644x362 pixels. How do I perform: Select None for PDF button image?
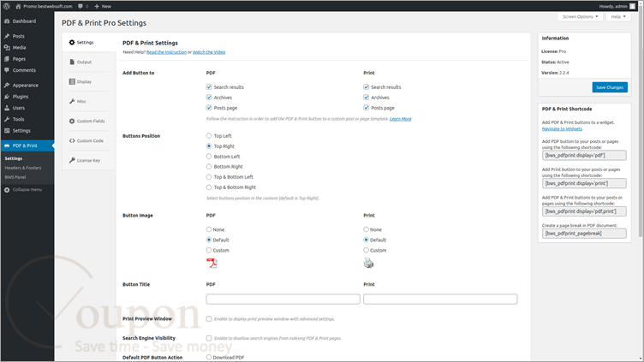click(209, 229)
